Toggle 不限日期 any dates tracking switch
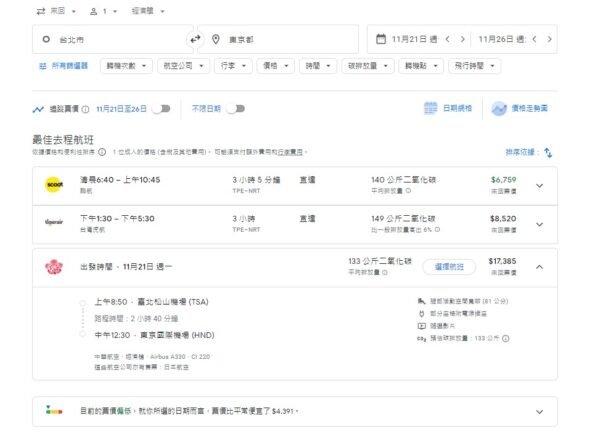This screenshot has width=600, height=439. [235, 109]
